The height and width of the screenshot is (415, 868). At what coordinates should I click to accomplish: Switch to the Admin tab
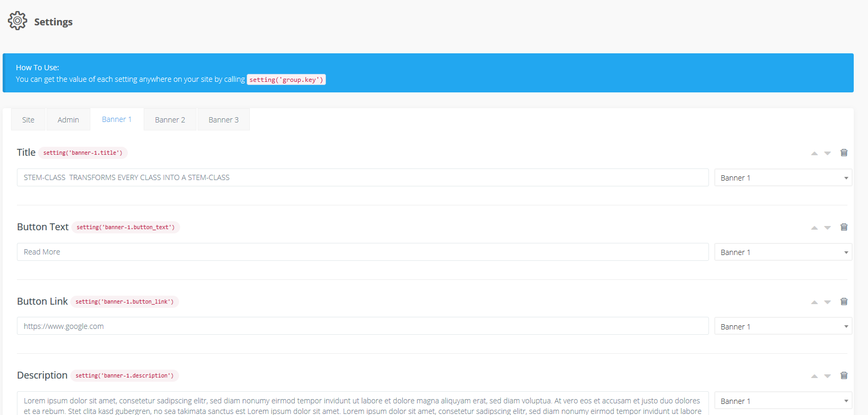[68, 120]
